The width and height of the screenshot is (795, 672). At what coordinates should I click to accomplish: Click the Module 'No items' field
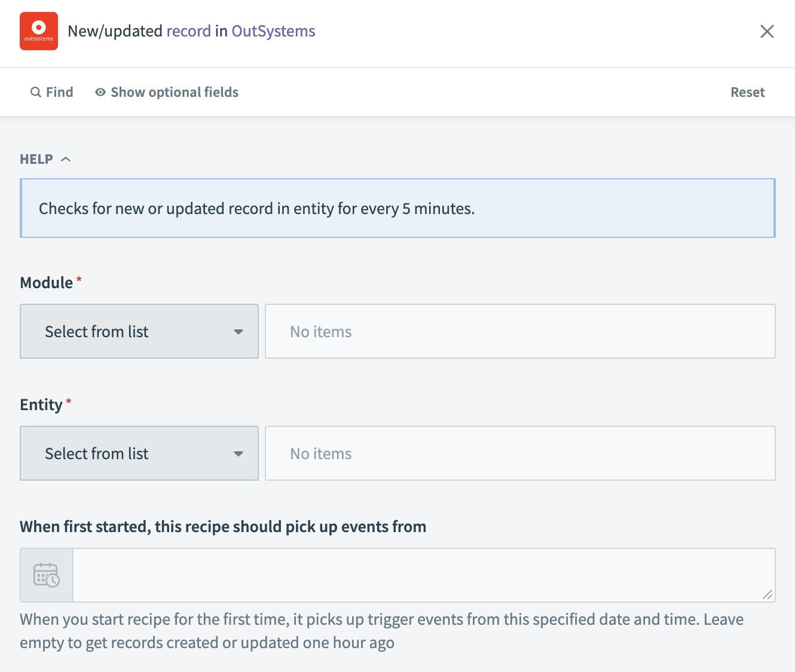click(520, 331)
